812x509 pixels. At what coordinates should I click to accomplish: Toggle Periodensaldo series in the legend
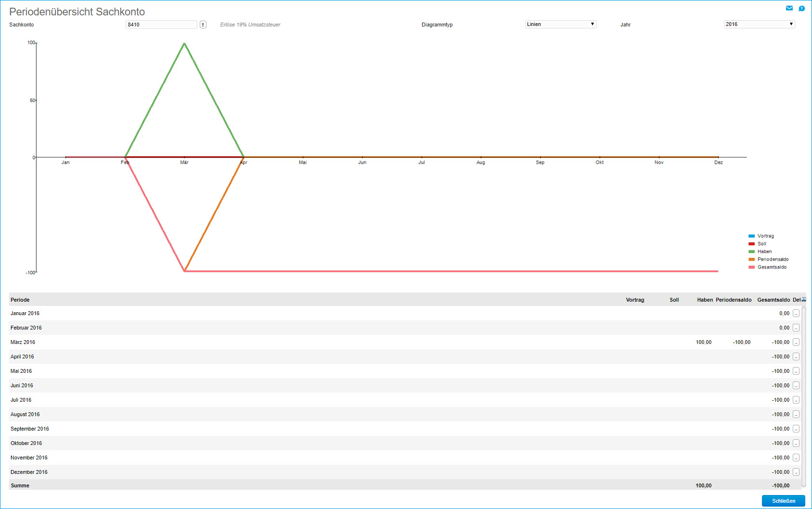[773, 259]
